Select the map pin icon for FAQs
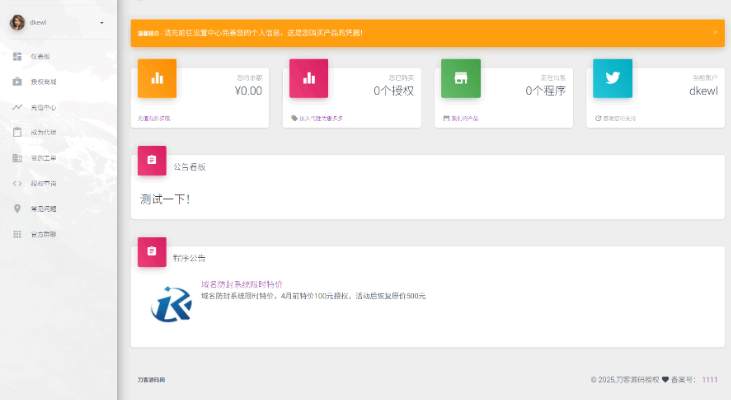This screenshot has width=731, height=400. 17,208
